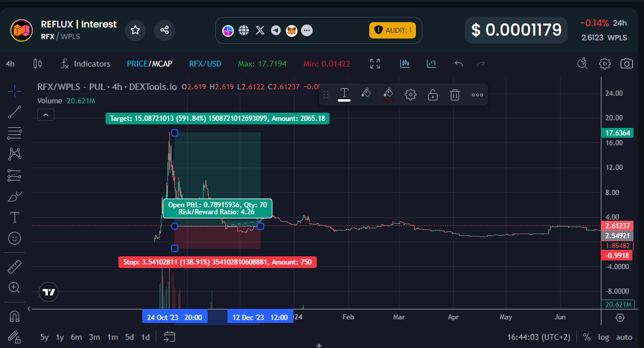Viewport: 644px width, 348px height.
Task: Open the more socials ellipsis icon
Action: [307, 30]
